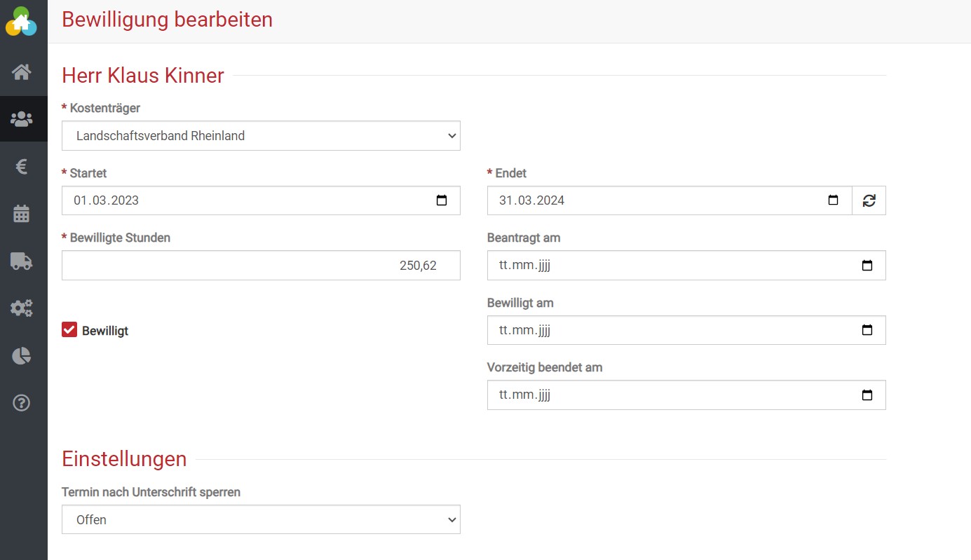Click the app logo at top left

(21, 21)
